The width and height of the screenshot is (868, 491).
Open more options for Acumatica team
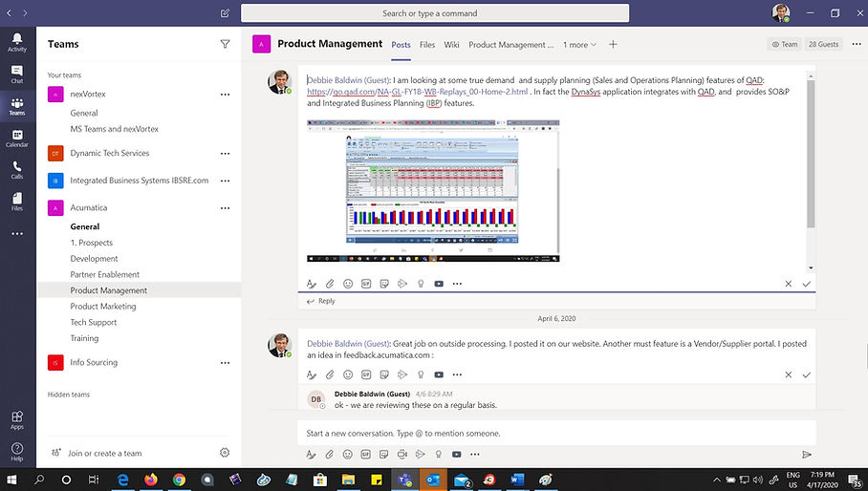point(225,208)
